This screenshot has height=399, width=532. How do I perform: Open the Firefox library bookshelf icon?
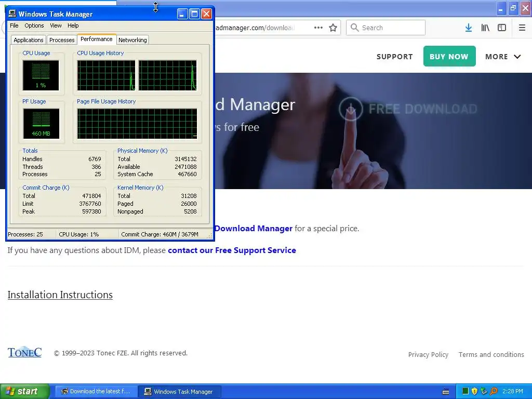(x=485, y=28)
